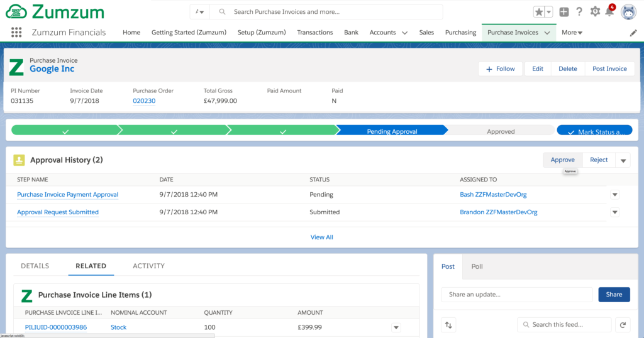The height and width of the screenshot is (338, 644).
Task: Click the Approve button
Action: pyautogui.click(x=563, y=160)
